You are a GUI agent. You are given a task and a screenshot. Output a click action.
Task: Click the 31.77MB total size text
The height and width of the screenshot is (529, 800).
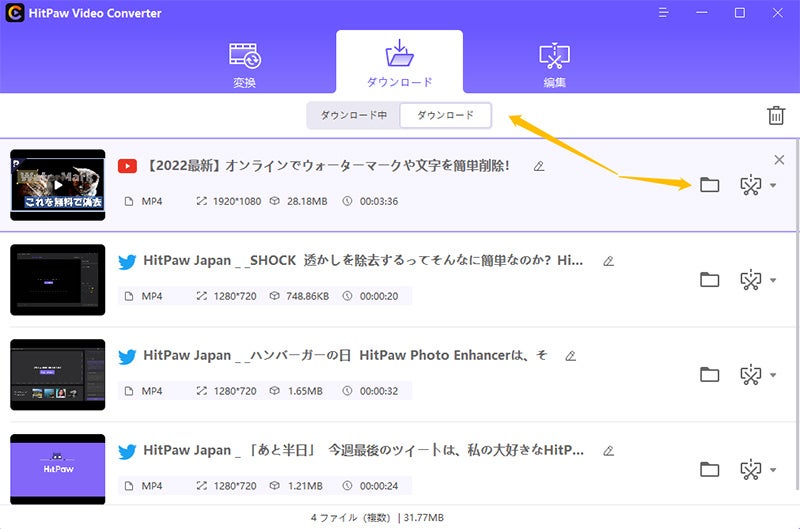point(423,518)
